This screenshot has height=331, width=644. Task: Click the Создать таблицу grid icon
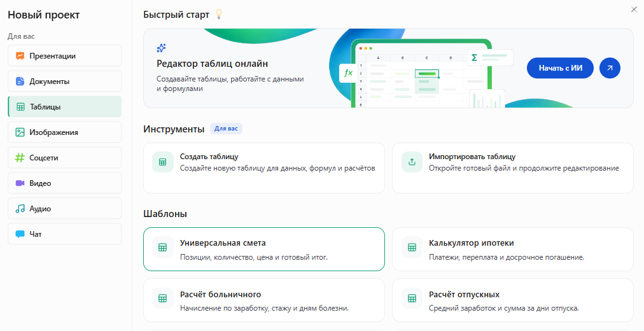pos(163,162)
